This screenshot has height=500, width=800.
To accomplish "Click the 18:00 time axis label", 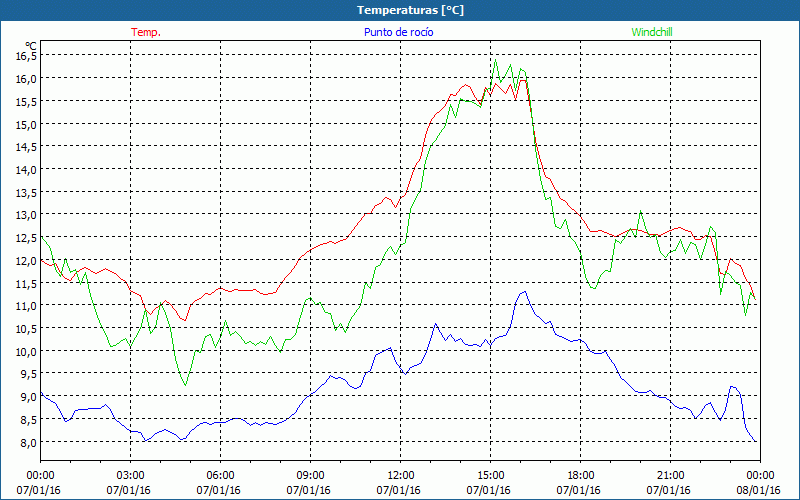I will pos(581,476).
